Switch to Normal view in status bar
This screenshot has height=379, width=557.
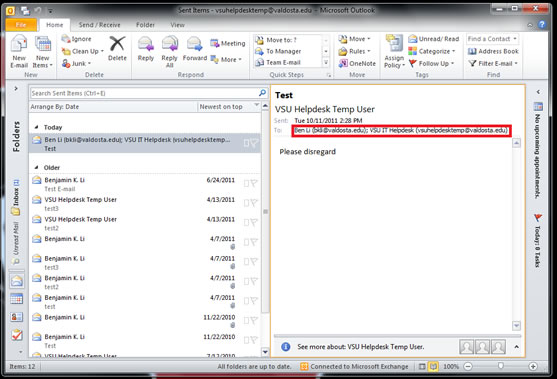click(x=422, y=366)
